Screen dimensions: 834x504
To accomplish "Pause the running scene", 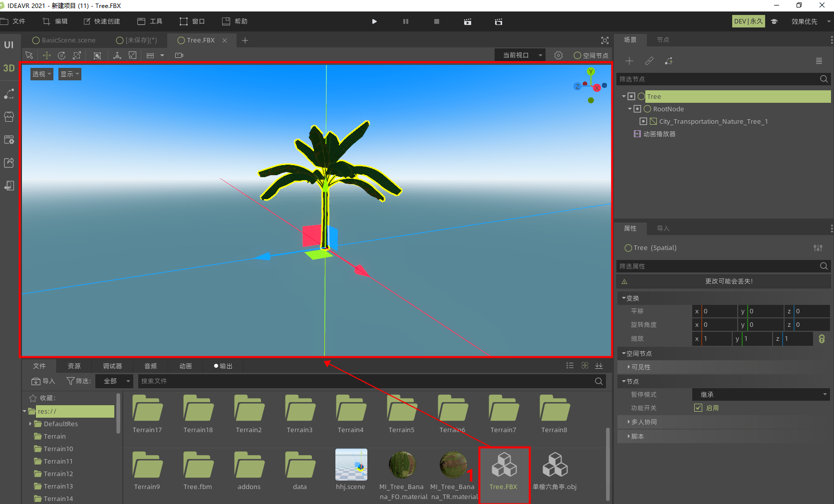I will (x=406, y=21).
